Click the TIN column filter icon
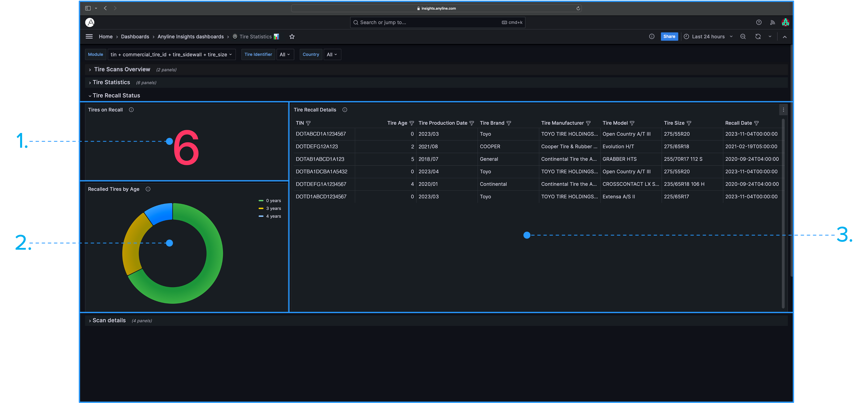868x403 pixels. pos(308,123)
